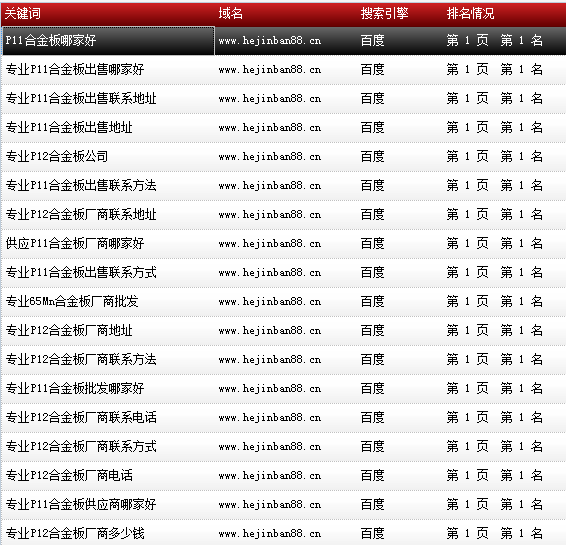Click the domain for 专业P12合金板公司

coord(270,157)
